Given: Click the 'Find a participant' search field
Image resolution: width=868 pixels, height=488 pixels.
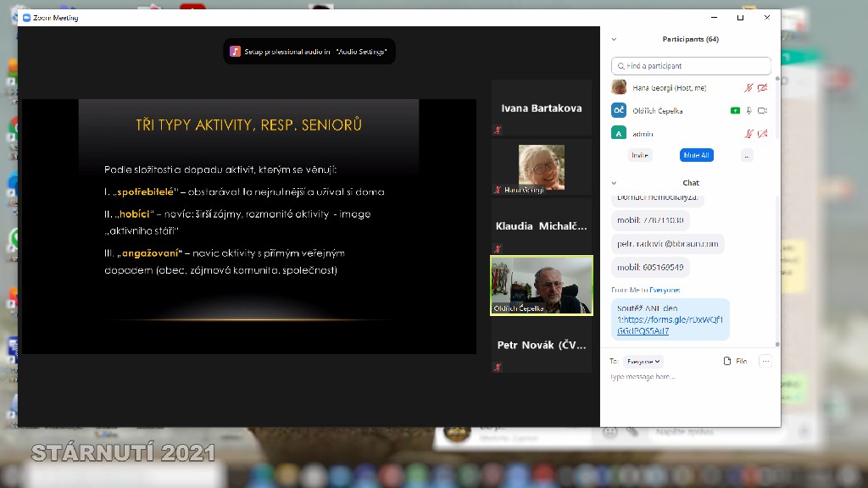Looking at the screenshot, I should point(692,66).
